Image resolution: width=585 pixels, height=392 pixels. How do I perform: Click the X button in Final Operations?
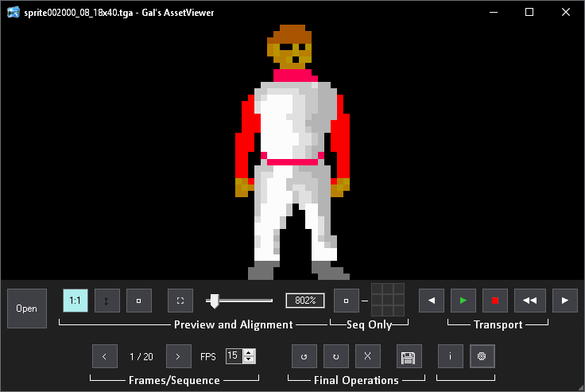368,356
